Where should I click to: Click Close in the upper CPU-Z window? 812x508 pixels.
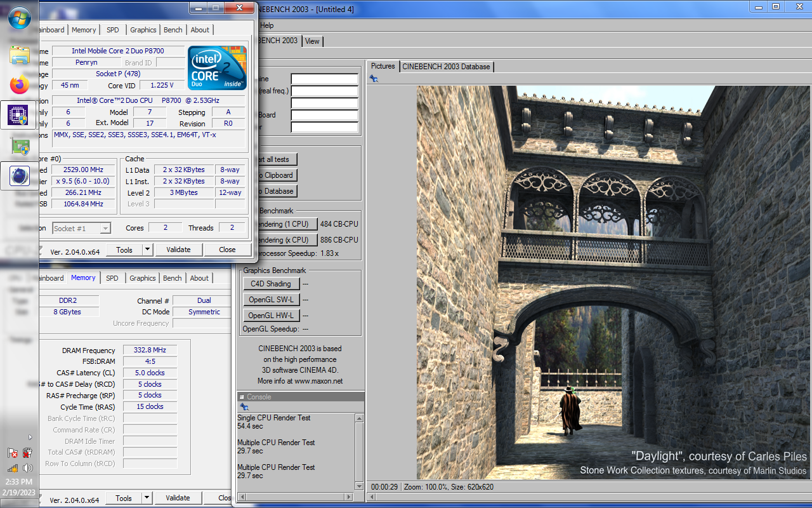227,250
